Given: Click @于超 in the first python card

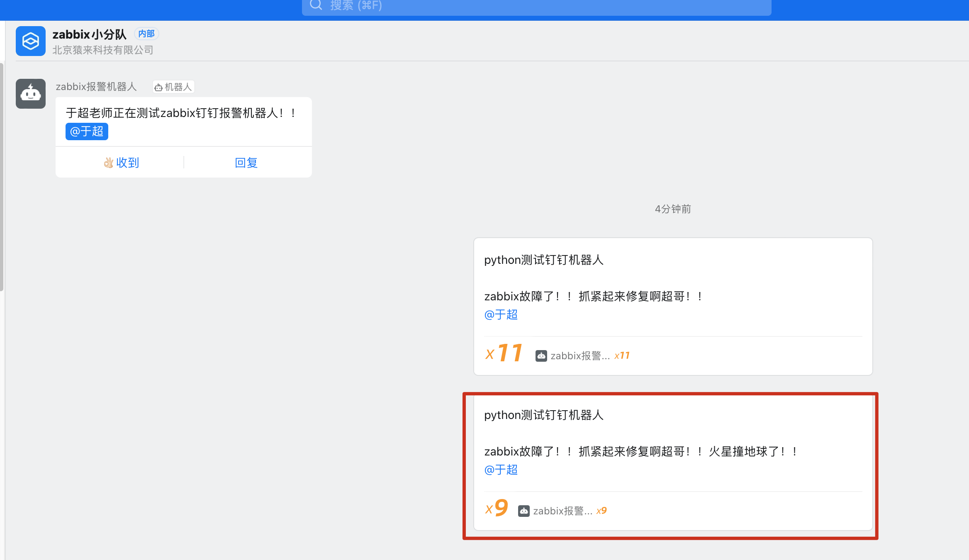Looking at the screenshot, I should 501,315.
